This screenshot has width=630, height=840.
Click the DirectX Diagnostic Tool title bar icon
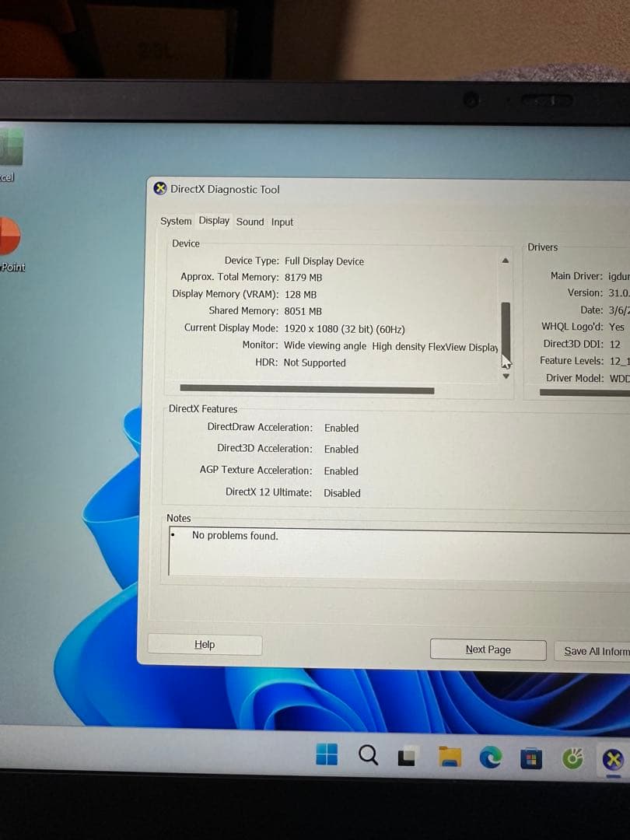[x=159, y=188]
